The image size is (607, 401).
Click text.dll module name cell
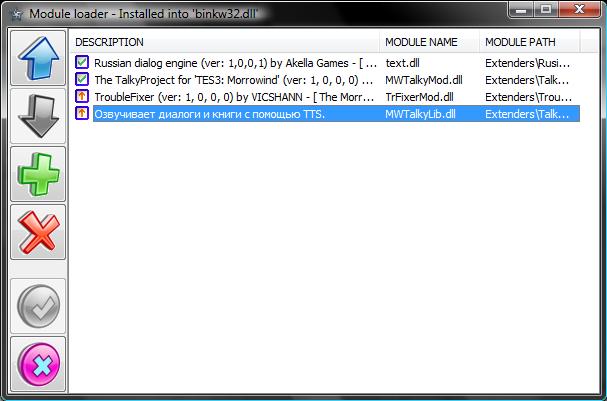pyautogui.click(x=403, y=63)
